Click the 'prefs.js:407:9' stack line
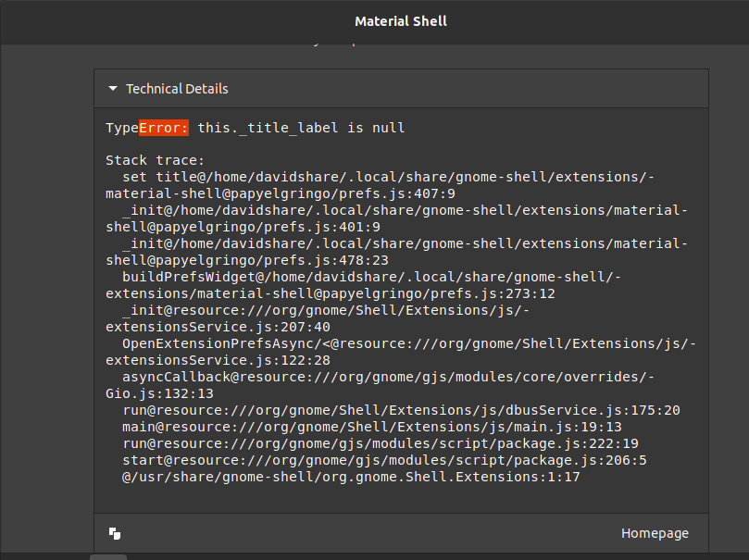The width and height of the screenshot is (749, 560). click(x=281, y=193)
